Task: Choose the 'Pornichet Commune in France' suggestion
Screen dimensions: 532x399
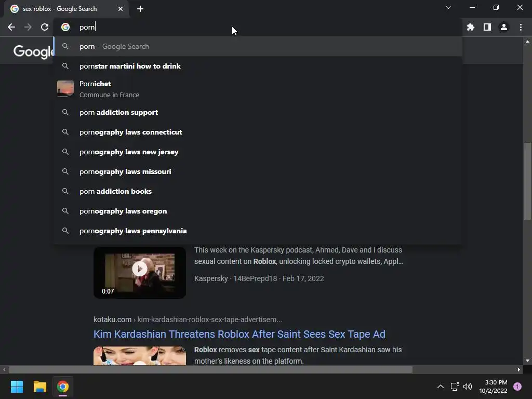Action: 258,89
